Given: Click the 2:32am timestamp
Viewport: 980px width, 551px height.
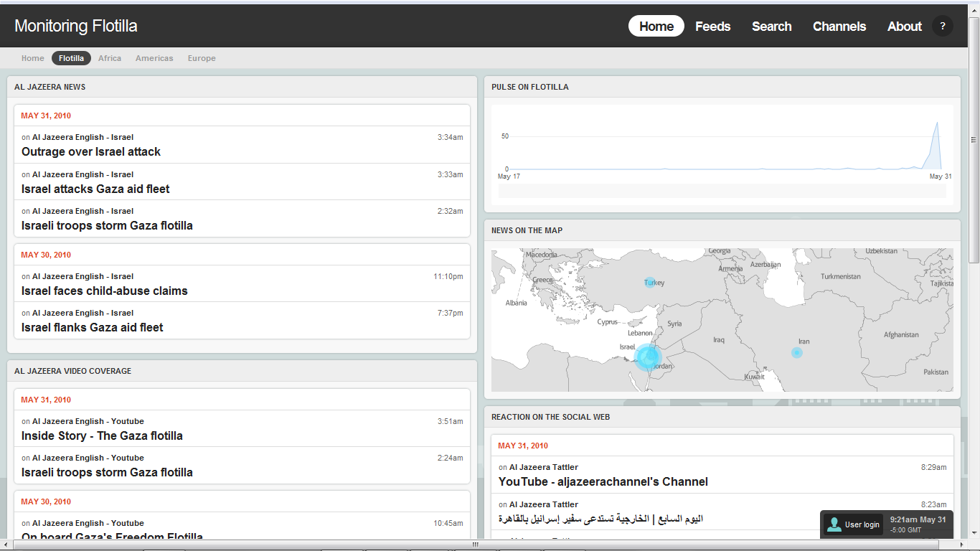Looking at the screenshot, I should tap(451, 211).
